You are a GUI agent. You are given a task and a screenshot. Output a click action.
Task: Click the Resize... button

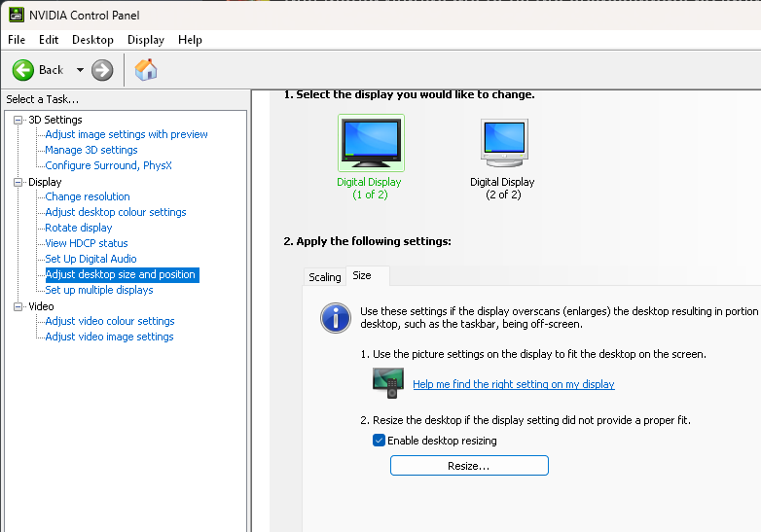(469, 466)
